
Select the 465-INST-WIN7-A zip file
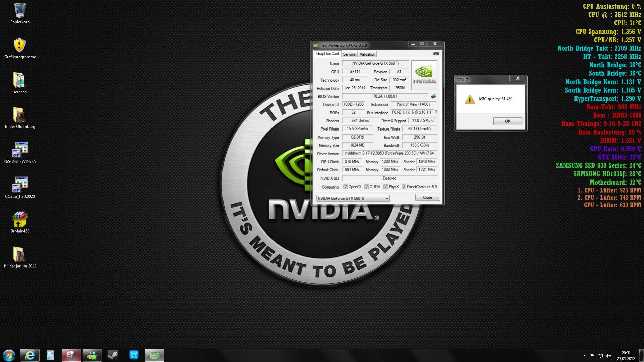(20, 150)
